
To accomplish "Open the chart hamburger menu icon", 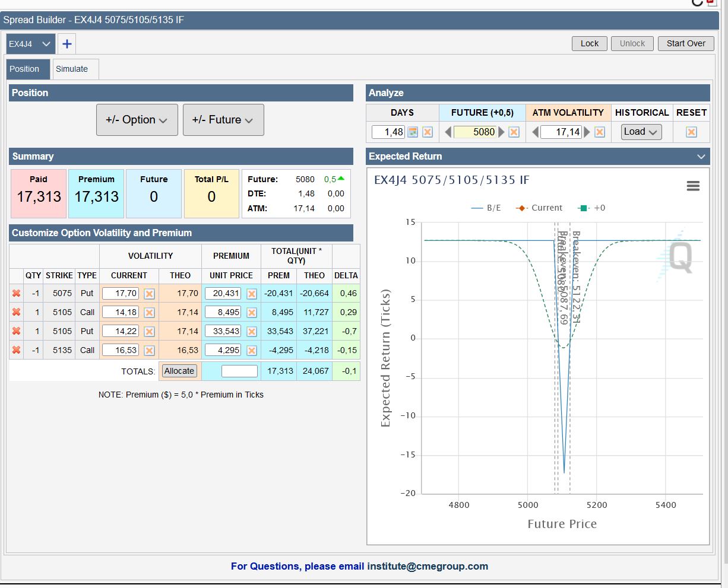I will 693,186.
